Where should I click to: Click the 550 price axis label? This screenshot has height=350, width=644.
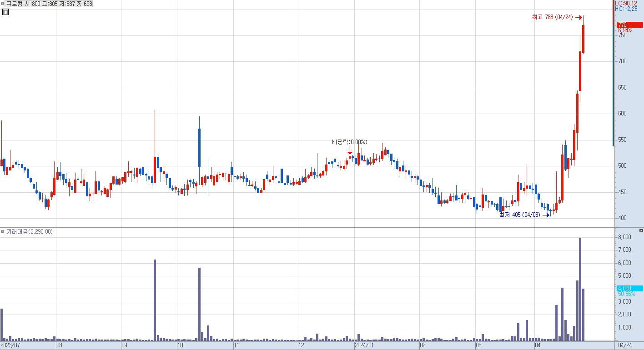pos(622,140)
